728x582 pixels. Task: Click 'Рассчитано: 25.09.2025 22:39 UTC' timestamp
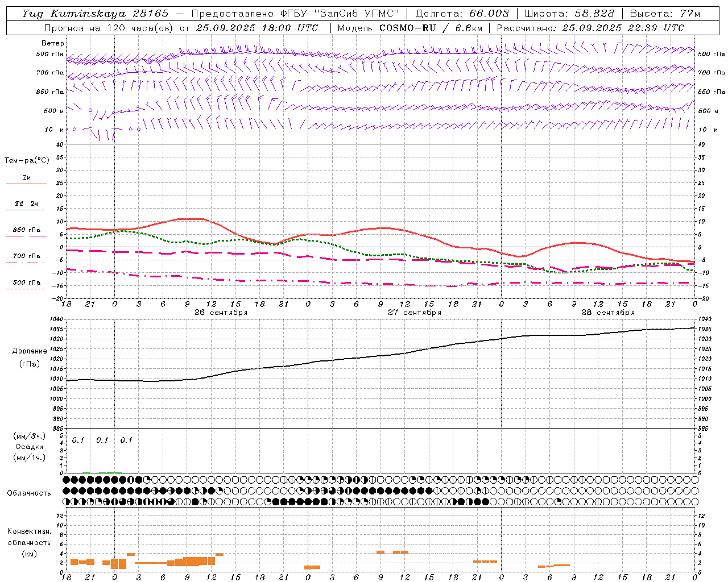(590, 28)
